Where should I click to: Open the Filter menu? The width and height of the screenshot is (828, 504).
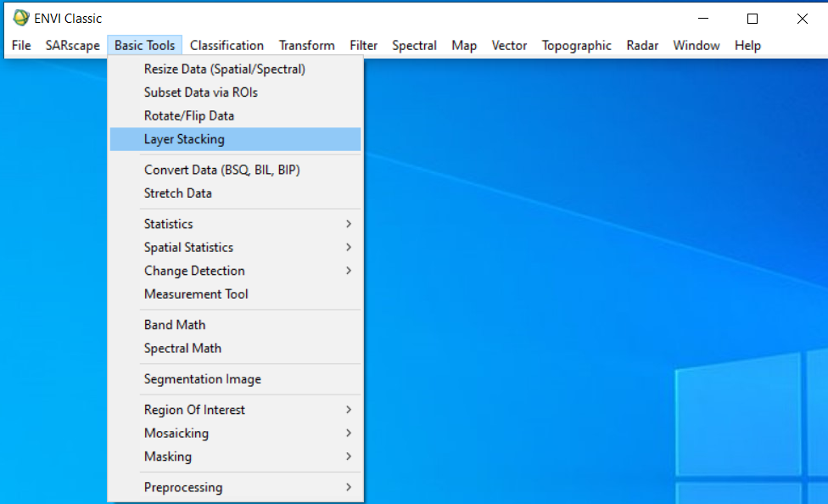[x=363, y=46]
